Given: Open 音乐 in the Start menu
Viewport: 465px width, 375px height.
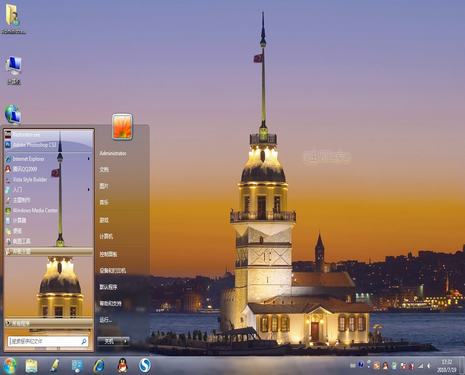Looking at the screenshot, I should tap(104, 202).
